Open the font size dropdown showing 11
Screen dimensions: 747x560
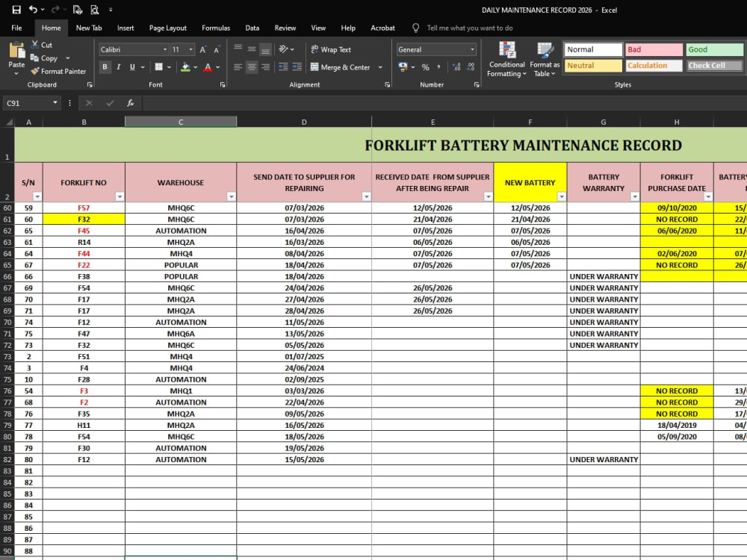pos(190,49)
